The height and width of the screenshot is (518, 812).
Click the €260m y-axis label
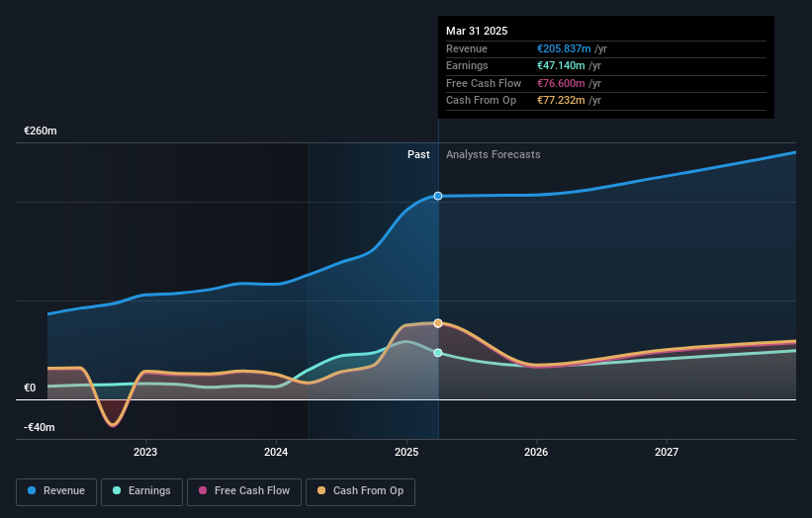coord(41,130)
